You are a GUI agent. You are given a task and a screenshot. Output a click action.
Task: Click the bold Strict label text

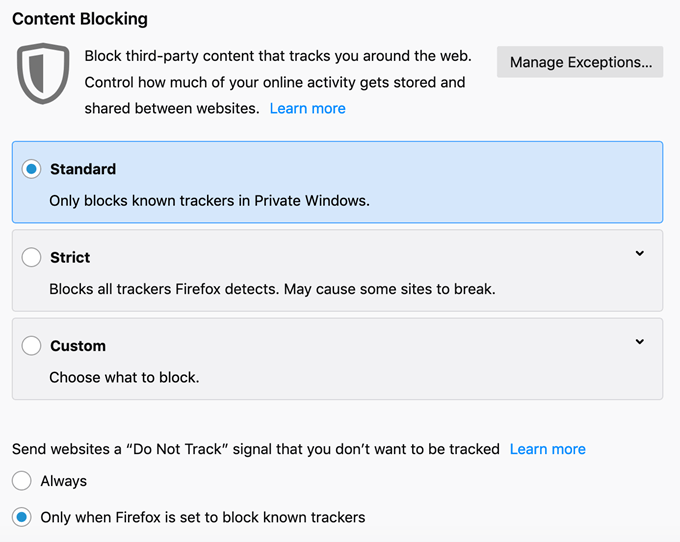coord(70,257)
